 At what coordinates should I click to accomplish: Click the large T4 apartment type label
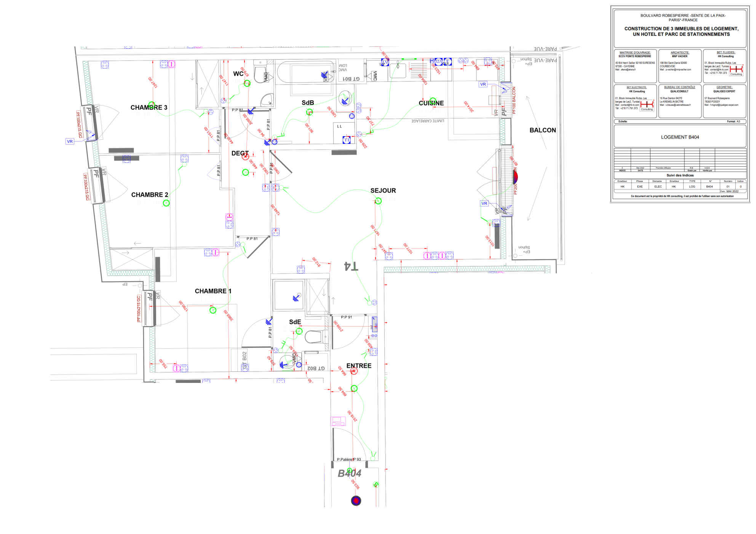point(351,266)
